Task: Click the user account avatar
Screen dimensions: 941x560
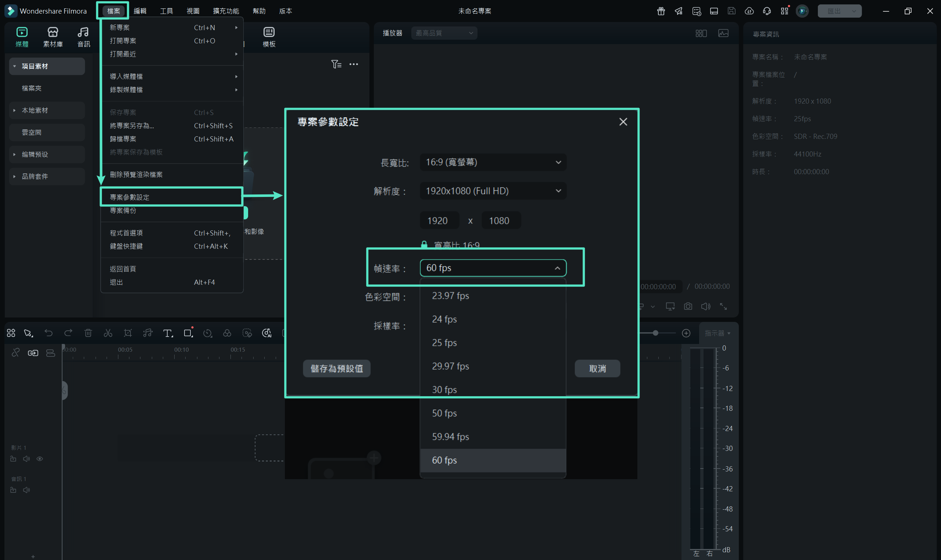Action: pos(802,11)
